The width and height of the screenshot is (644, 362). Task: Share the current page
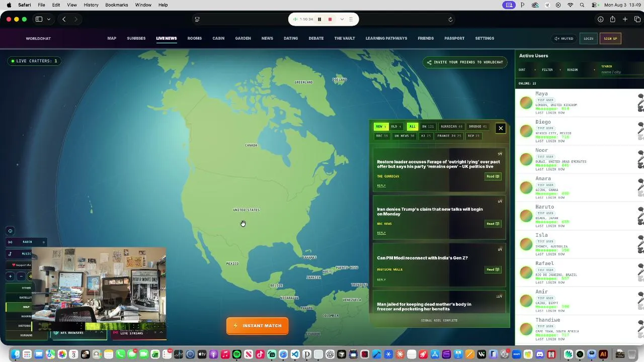[x=613, y=19]
